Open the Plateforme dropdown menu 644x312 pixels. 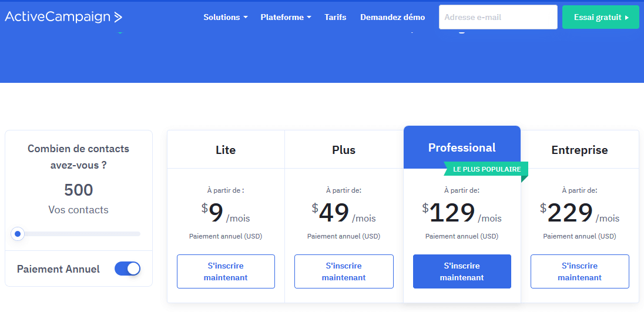point(286,17)
